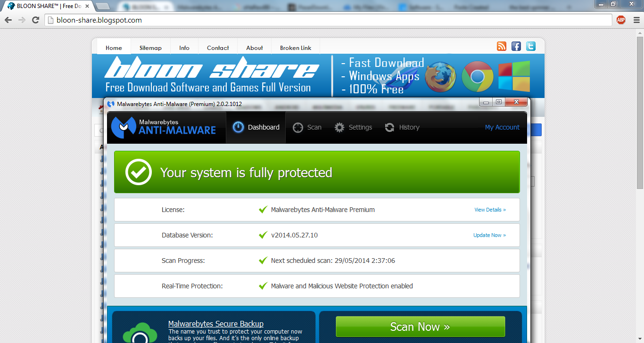
Task: Click the Bloon Share banner title
Action: tap(211, 68)
